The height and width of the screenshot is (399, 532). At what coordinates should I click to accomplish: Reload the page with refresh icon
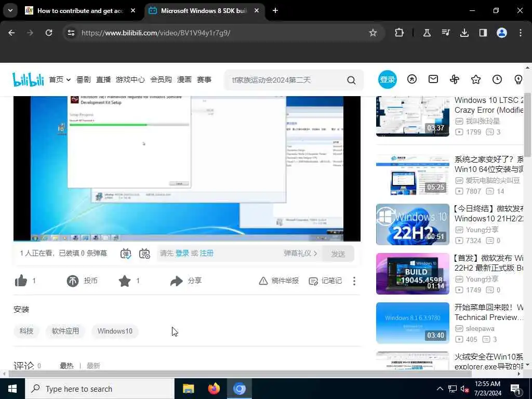pos(49,33)
